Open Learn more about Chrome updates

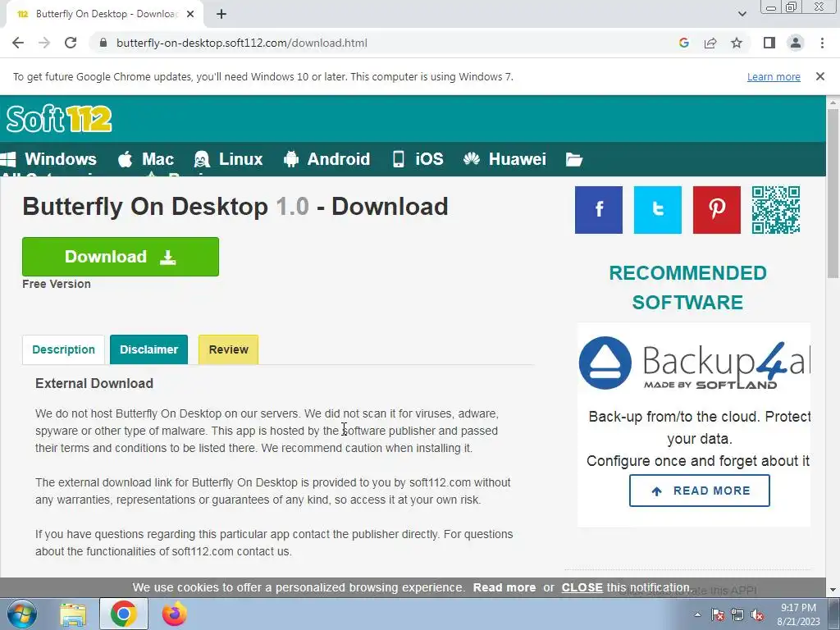[774, 76]
